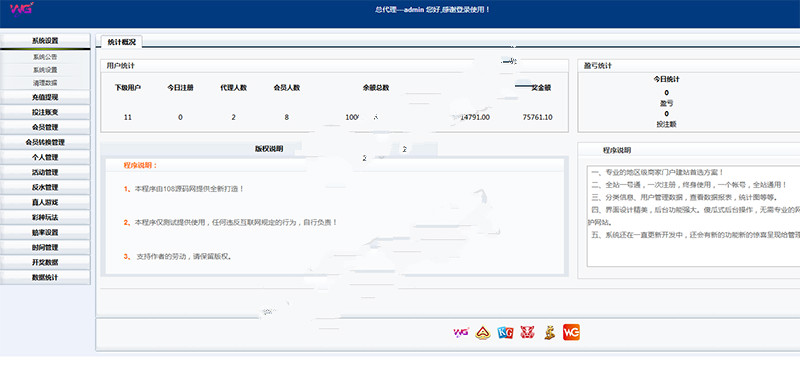Click the 代理人数 column header
The height and width of the screenshot is (377, 800).
pyautogui.click(x=234, y=88)
